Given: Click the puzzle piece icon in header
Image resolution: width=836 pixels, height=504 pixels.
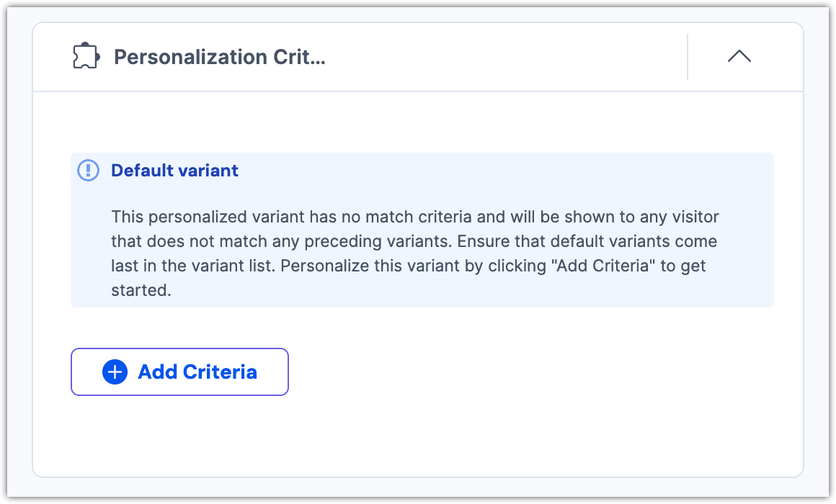Looking at the screenshot, I should [86, 57].
